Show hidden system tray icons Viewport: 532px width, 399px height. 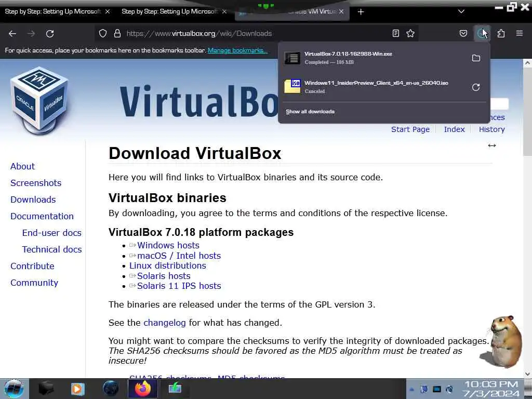411,389
